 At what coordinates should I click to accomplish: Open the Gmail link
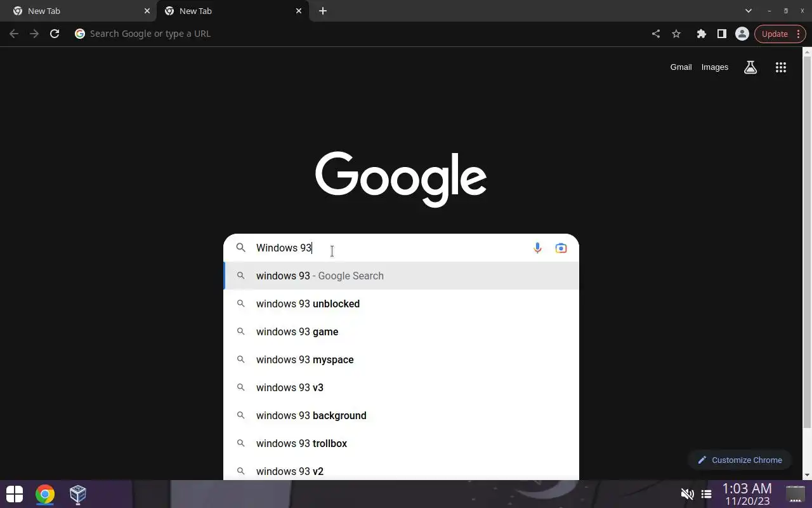[681, 67]
